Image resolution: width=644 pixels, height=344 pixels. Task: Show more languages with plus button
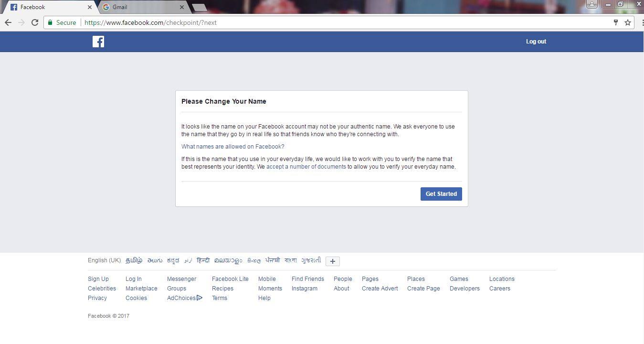[x=333, y=261]
